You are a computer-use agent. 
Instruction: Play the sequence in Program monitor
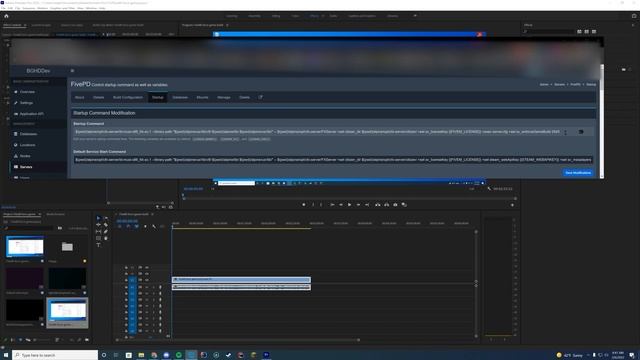pos(349,204)
